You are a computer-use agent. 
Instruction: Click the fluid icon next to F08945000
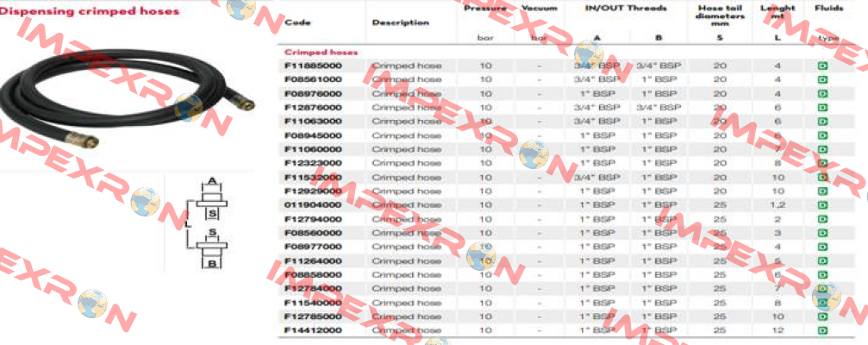tap(822, 135)
